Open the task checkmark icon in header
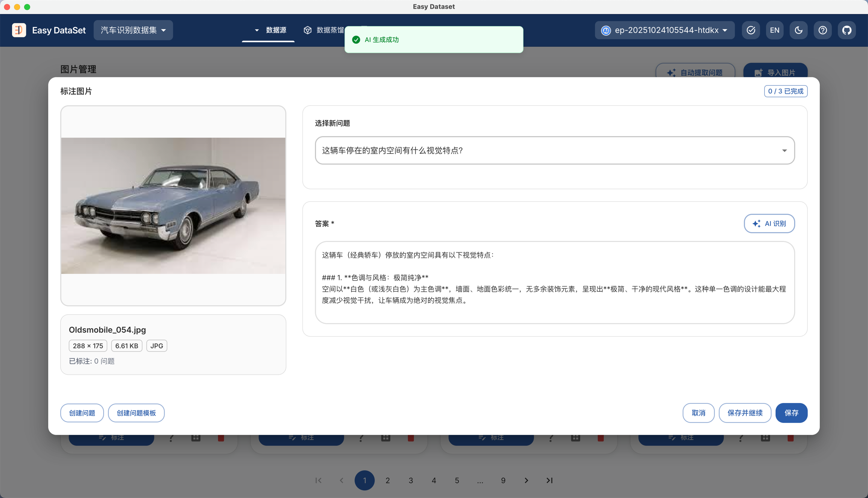The height and width of the screenshot is (498, 868). (750, 30)
